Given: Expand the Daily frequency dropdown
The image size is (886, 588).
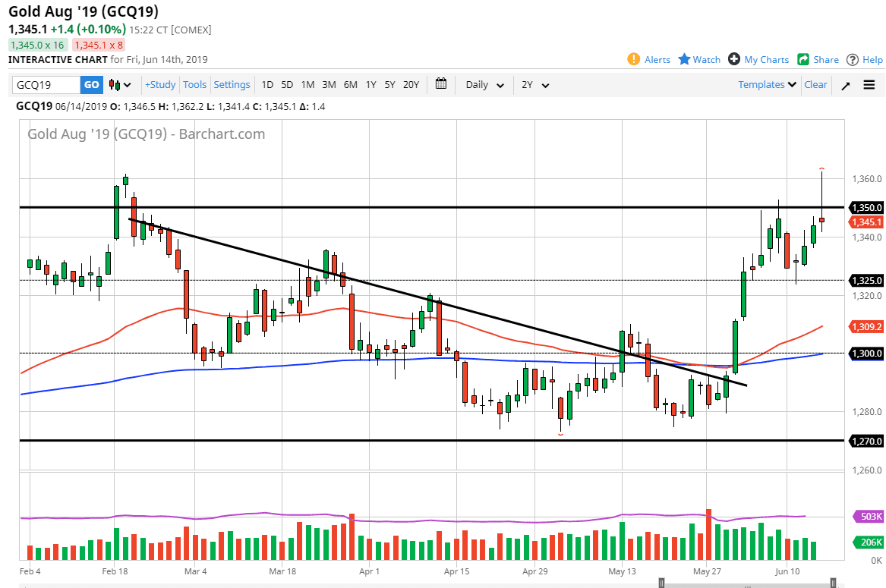Looking at the screenshot, I should [484, 85].
